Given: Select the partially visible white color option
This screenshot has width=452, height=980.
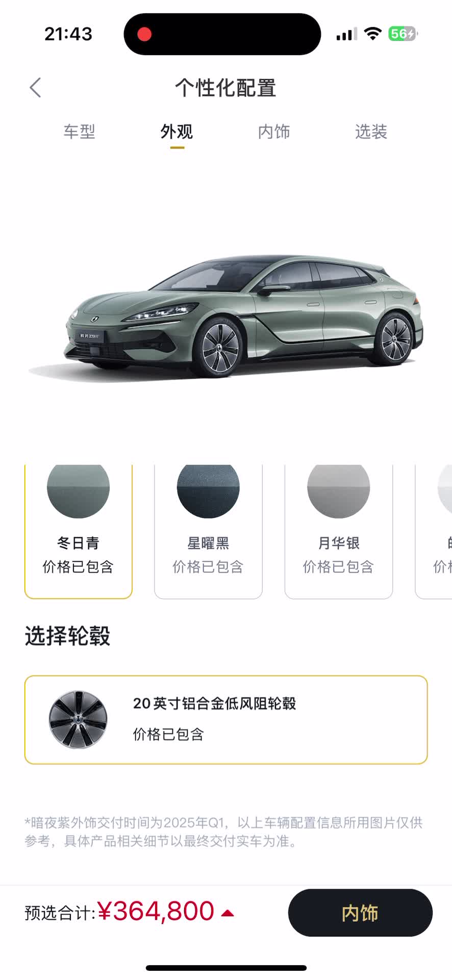Looking at the screenshot, I should tap(434, 531).
